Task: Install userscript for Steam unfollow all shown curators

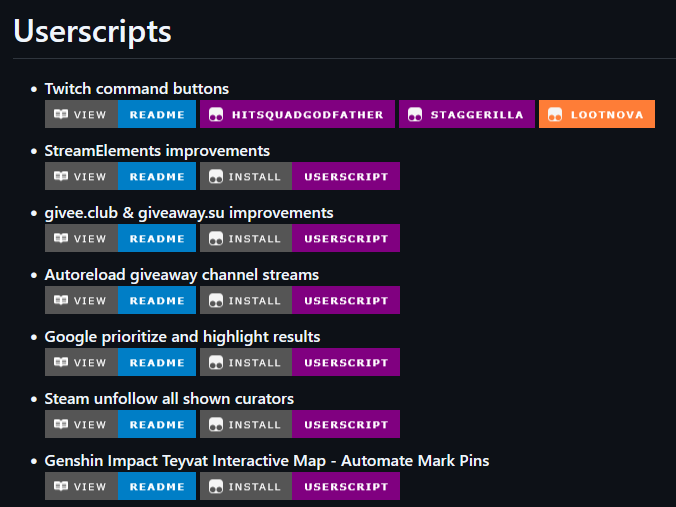Action: click(300, 425)
